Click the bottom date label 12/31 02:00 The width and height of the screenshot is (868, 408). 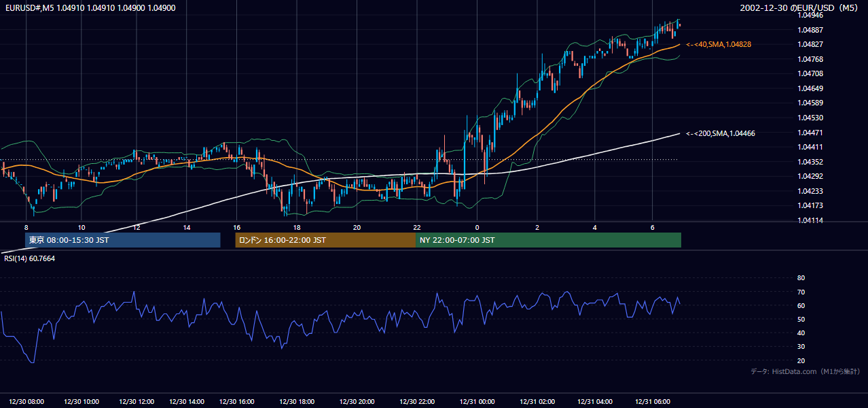(x=537, y=402)
